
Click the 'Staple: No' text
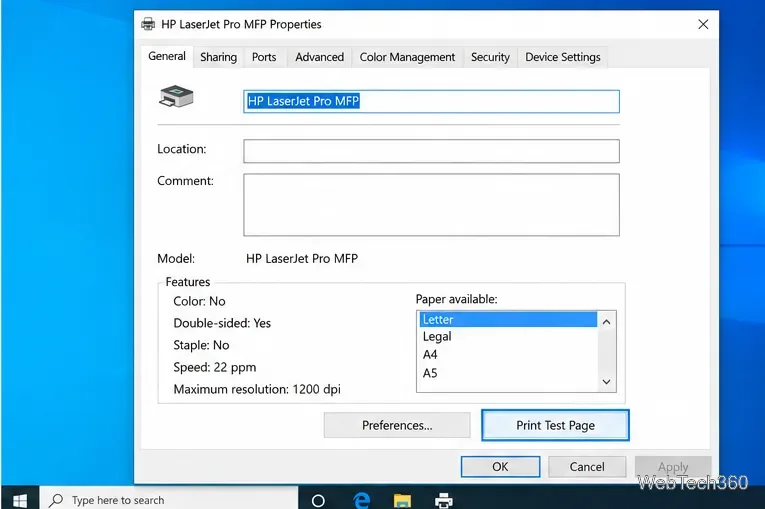(201, 346)
